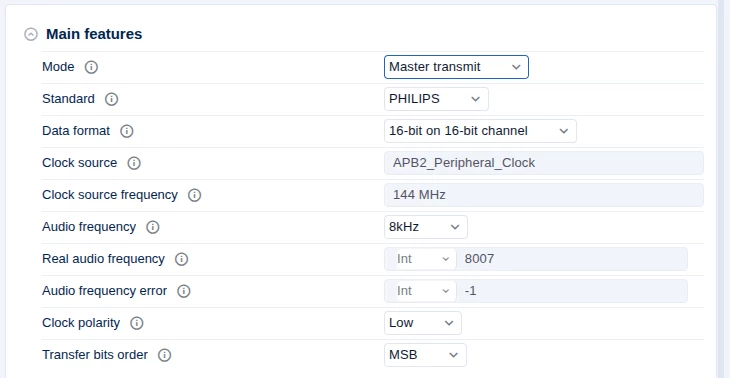Open info icon next to Audio frequency

click(x=153, y=227)
